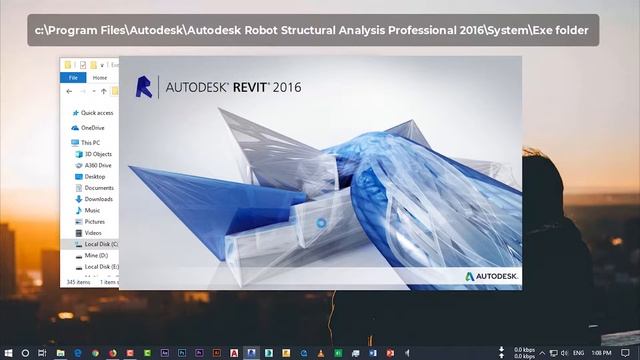Open A360 Drive in navigation pane
Image resolution: width=640 pixels, height=360 pixels.
[x=93, y=165]
